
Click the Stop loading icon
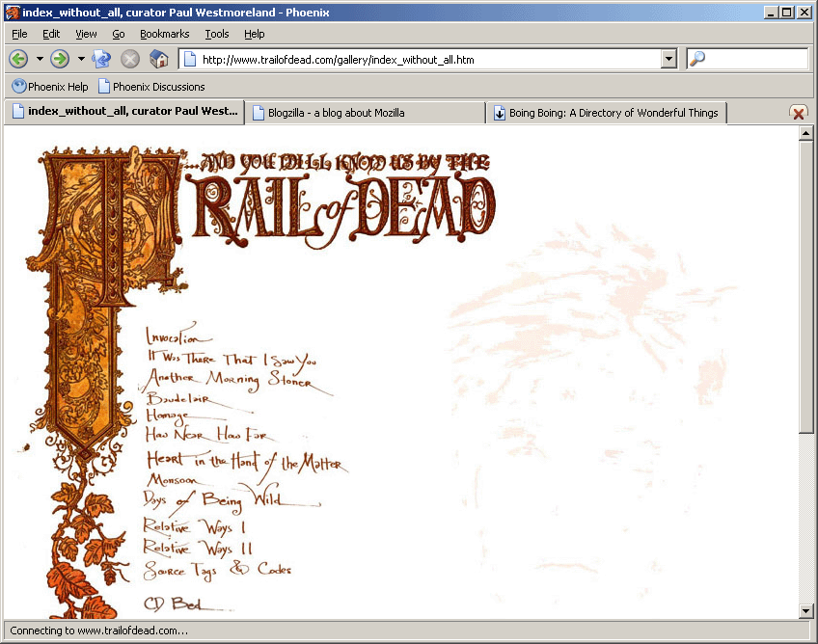[130, 59]
